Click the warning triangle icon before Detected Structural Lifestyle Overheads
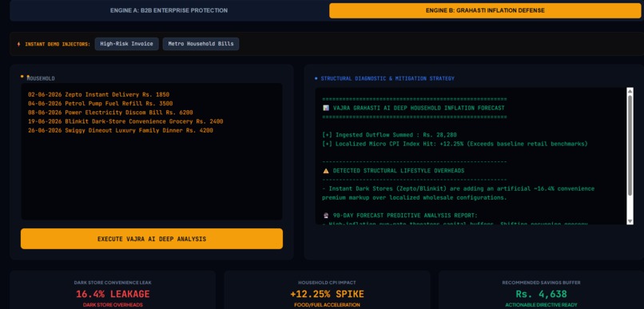 click(326, 171)
